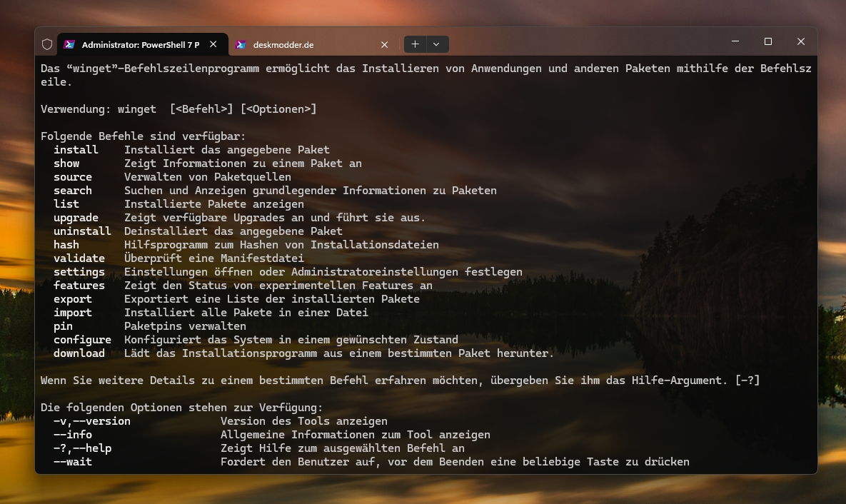
Task: Click the 'download' command text
Action: (79, 353)
